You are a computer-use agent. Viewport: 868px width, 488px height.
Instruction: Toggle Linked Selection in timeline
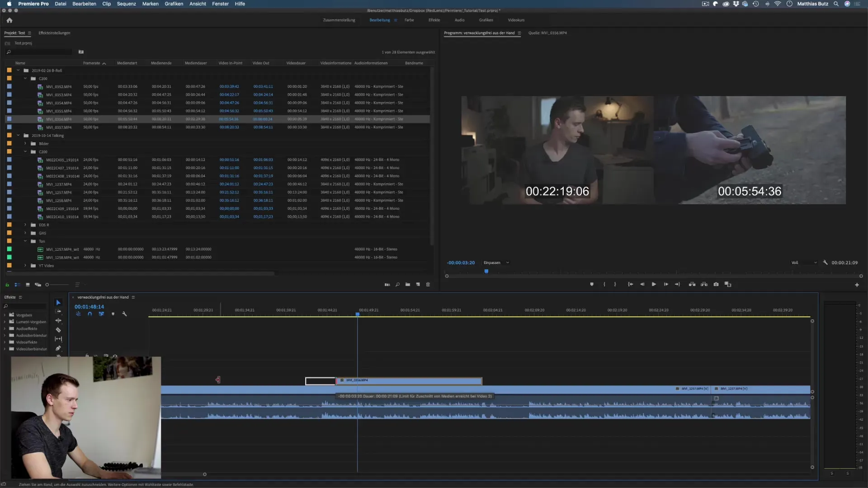pos(101,314)
